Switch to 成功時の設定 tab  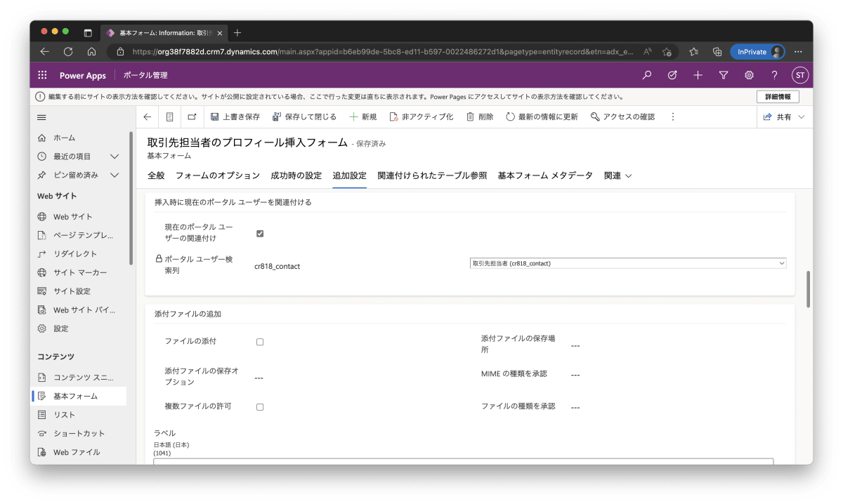click(x=296, y=175)
